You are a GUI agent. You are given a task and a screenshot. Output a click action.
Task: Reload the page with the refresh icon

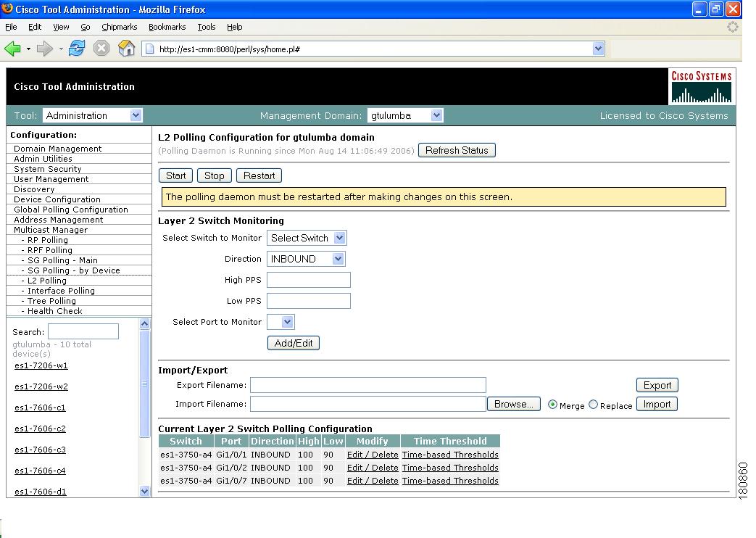pyautogui.click(x=77, y=49)
